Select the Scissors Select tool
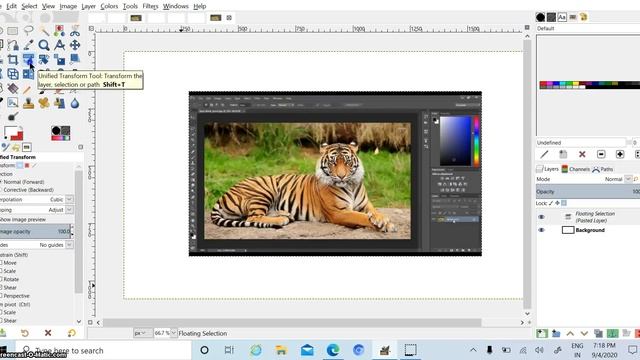 click(x=75, y=30)
